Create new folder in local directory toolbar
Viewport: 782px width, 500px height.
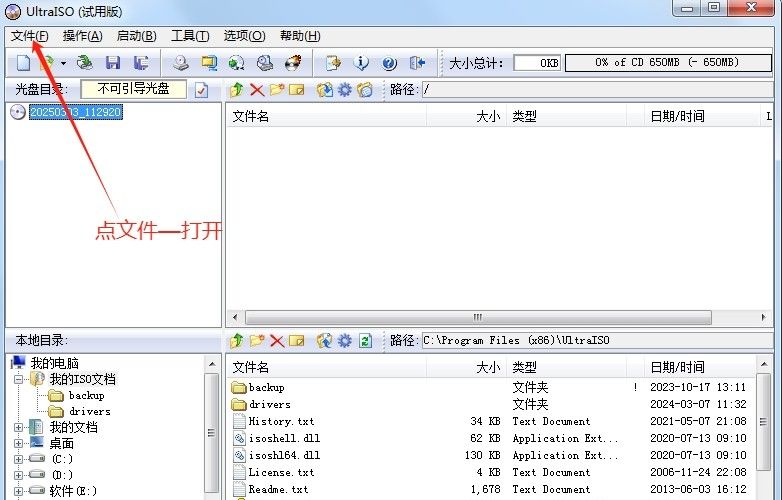pyautogui.click(x=257, y=340)
